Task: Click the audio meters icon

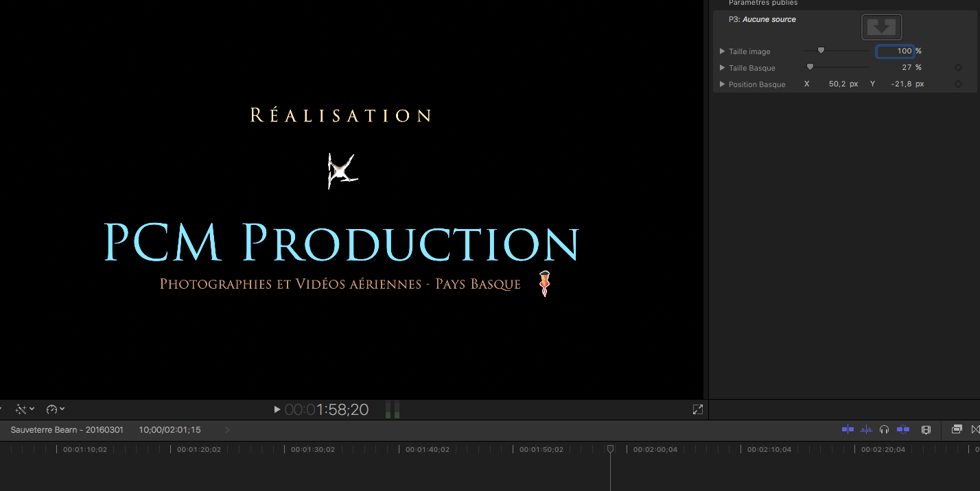Action: pos(393,410)
